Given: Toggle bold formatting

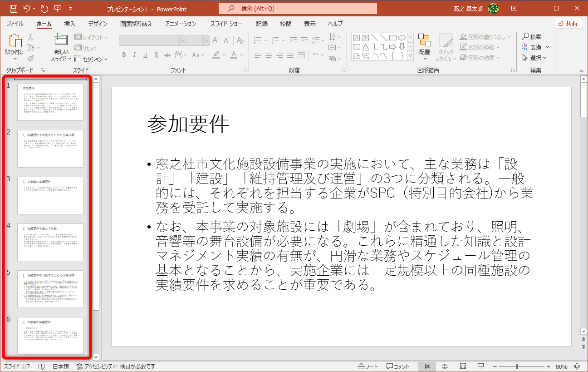Looking at the screenshot, I should [124, 55].
